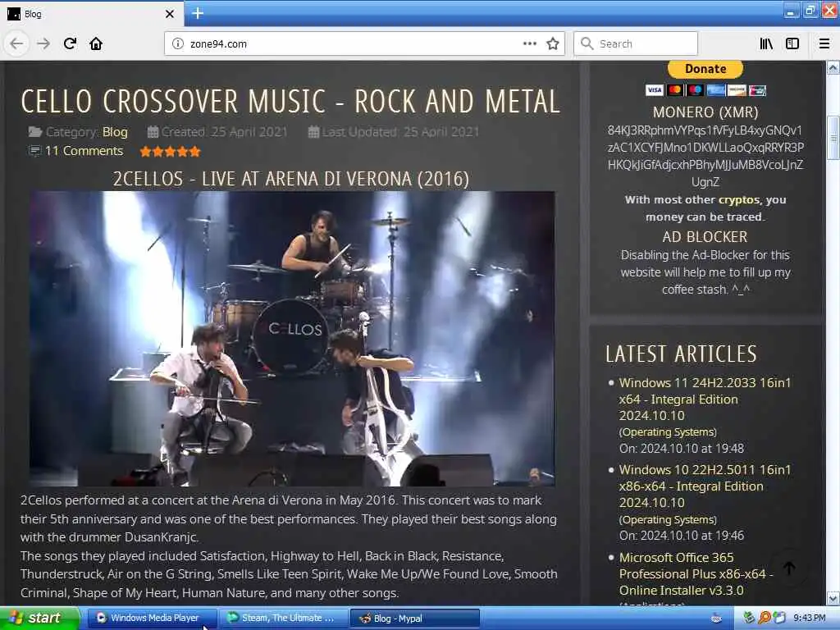Click the AD BLOCKER heading
840x630 pixels.
click(x=705, y=237)
